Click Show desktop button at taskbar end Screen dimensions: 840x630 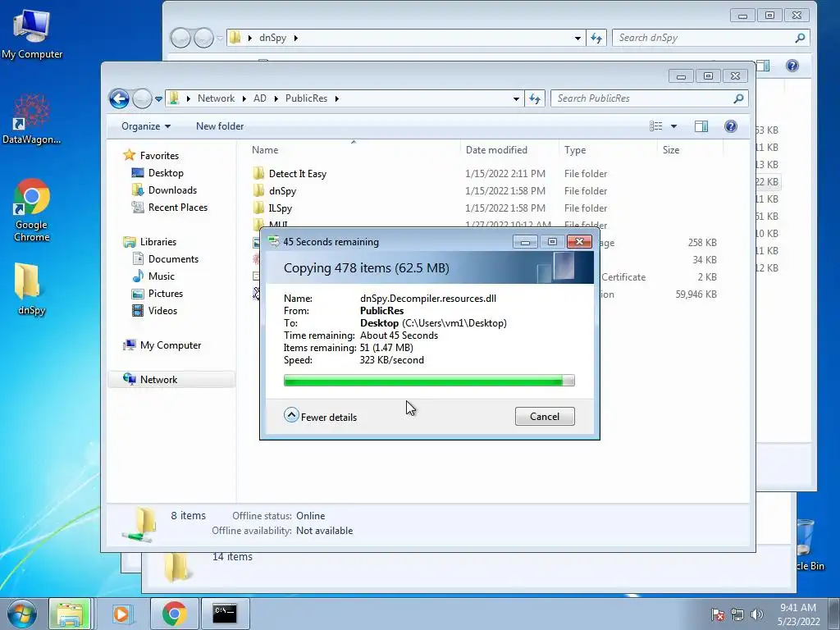834,614
